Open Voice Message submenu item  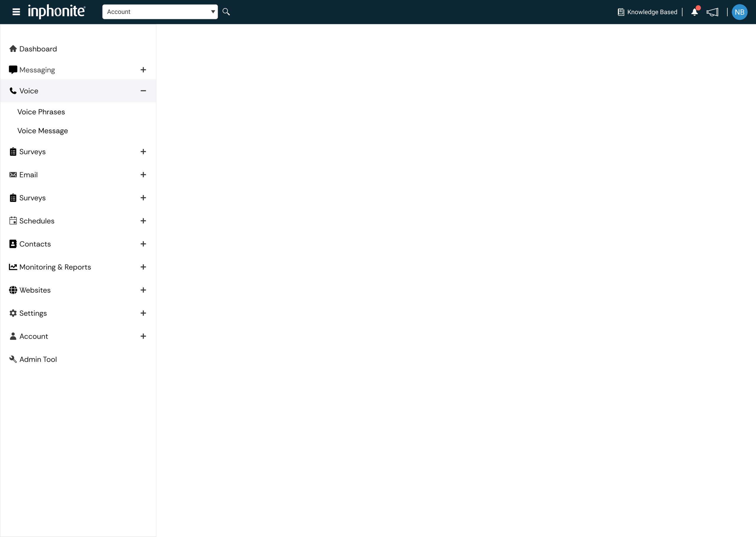click(x=43, y=131)
